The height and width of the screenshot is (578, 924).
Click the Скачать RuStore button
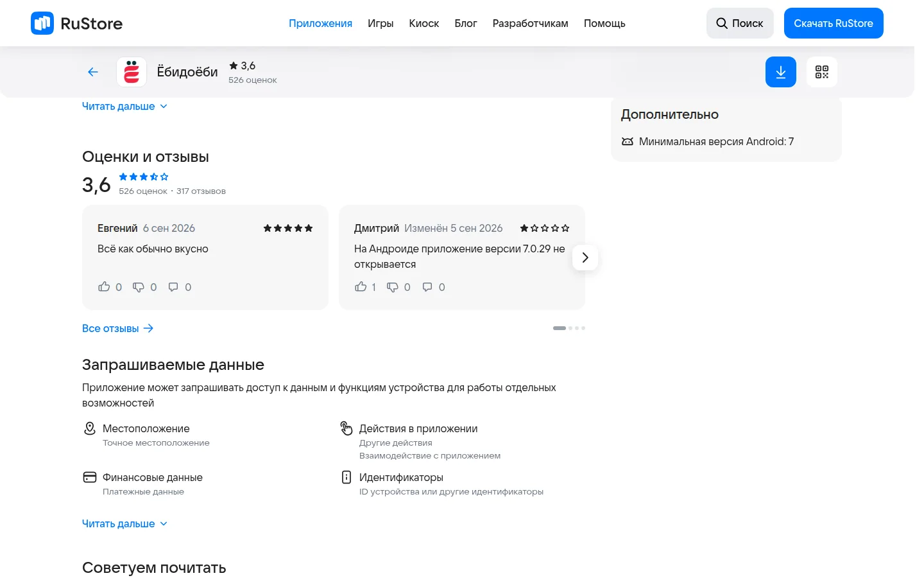pos(834,23)
